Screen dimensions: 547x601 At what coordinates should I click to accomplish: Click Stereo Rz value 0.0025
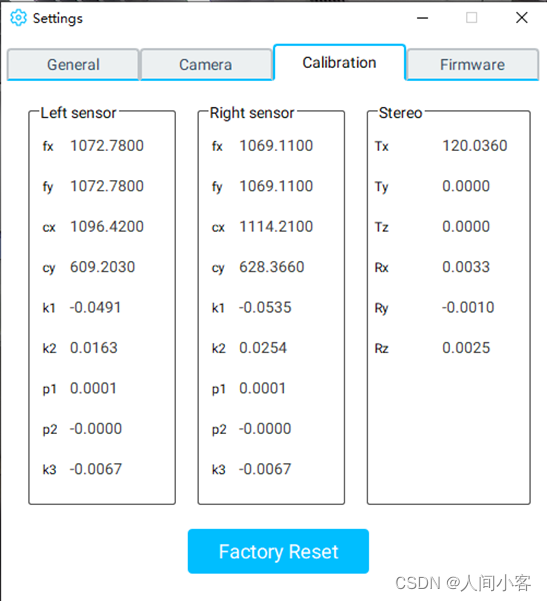466,348
